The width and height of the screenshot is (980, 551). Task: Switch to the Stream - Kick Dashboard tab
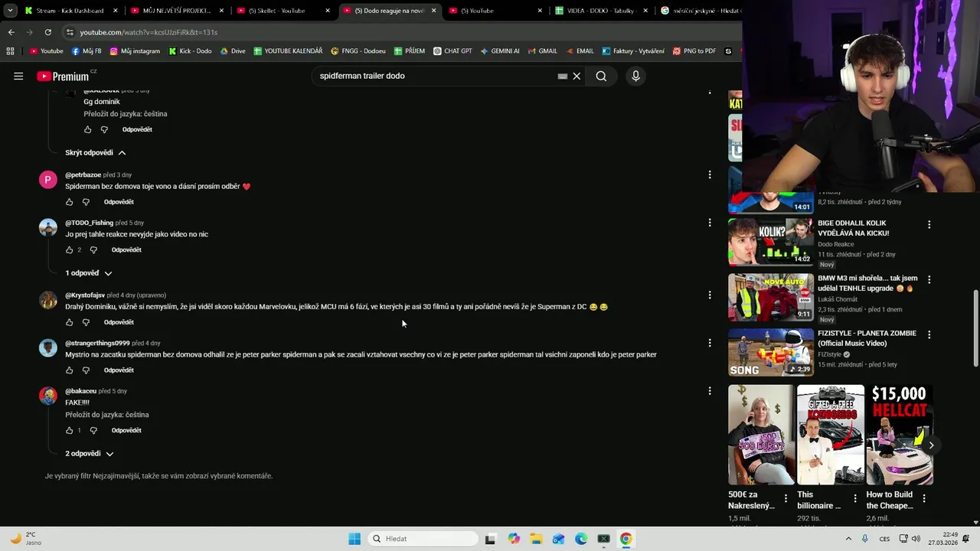pos(70,11)
